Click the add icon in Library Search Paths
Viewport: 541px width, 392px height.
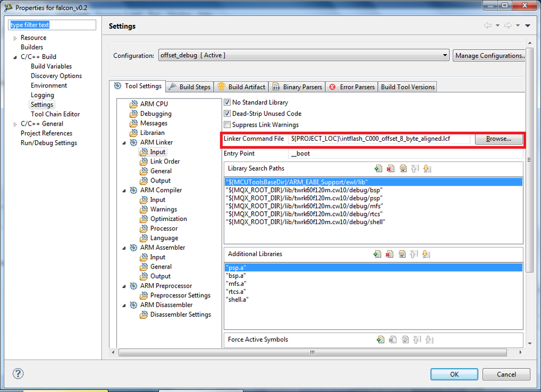point(378,168)
